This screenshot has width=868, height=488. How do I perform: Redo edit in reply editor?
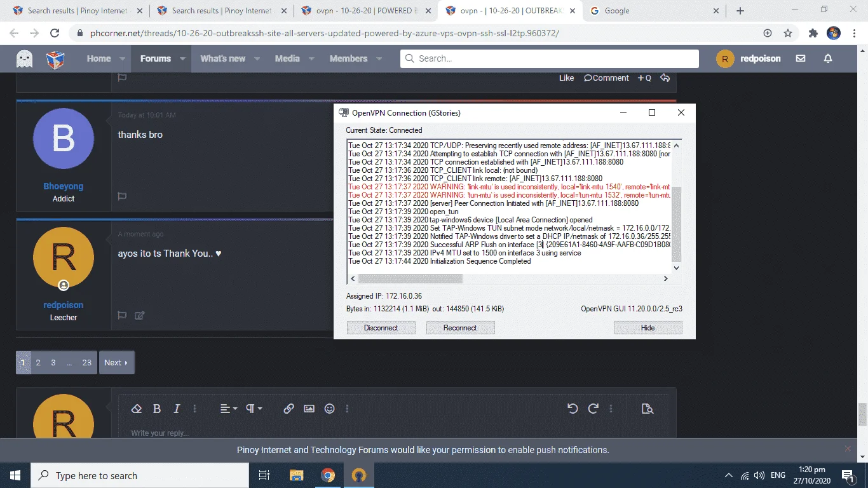coord(593,409)
